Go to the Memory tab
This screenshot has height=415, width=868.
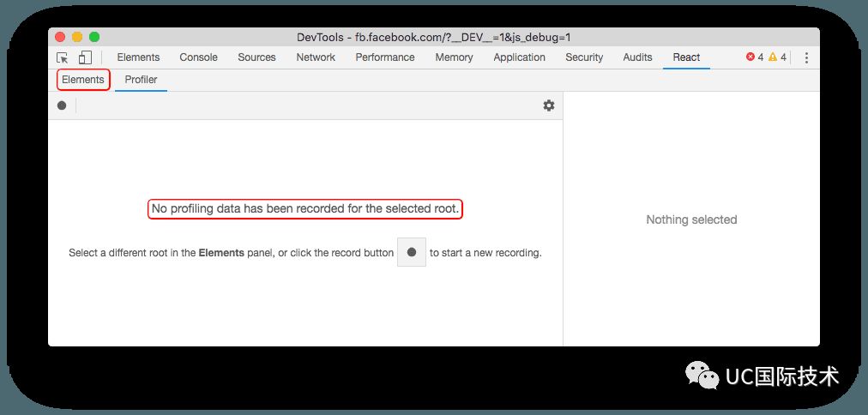pyautogui.click(x=454, y=57)
